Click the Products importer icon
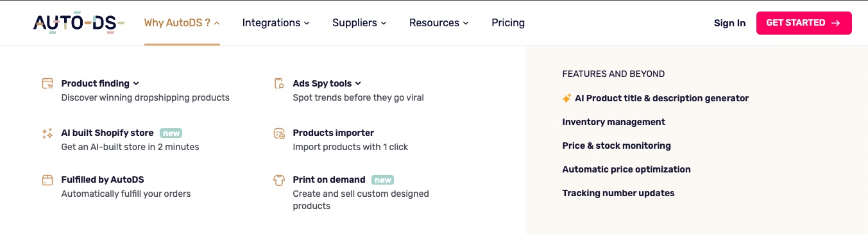This screenshot has width=868, height=234. click(x=279, y=133)
